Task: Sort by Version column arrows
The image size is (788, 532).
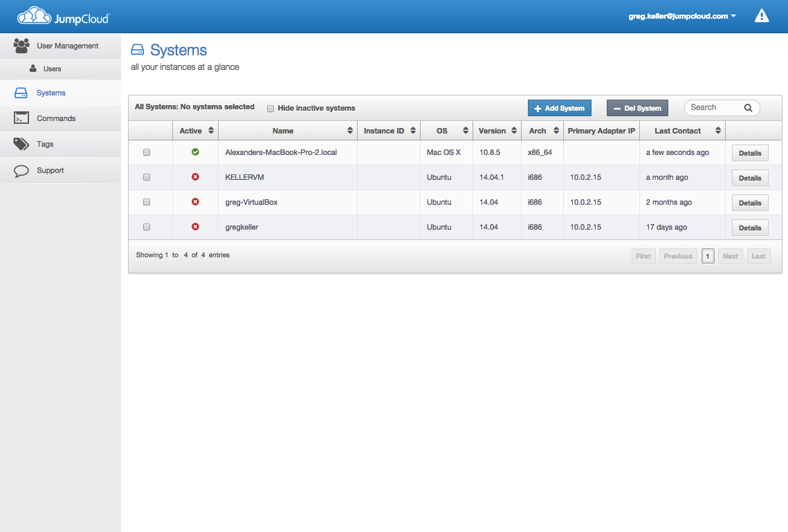Action: [x=514, y=131]
